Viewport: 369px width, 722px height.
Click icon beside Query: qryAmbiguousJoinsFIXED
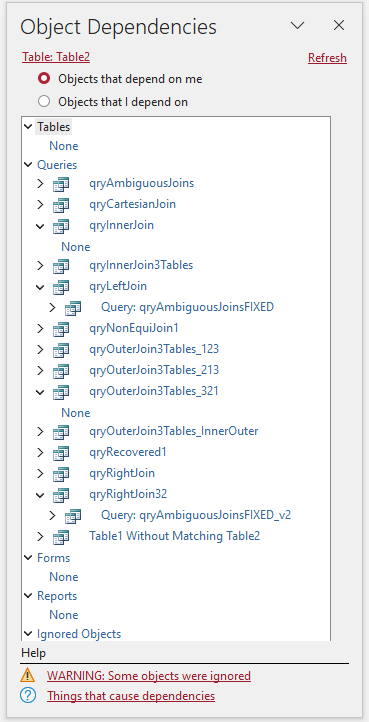point(73,308)
